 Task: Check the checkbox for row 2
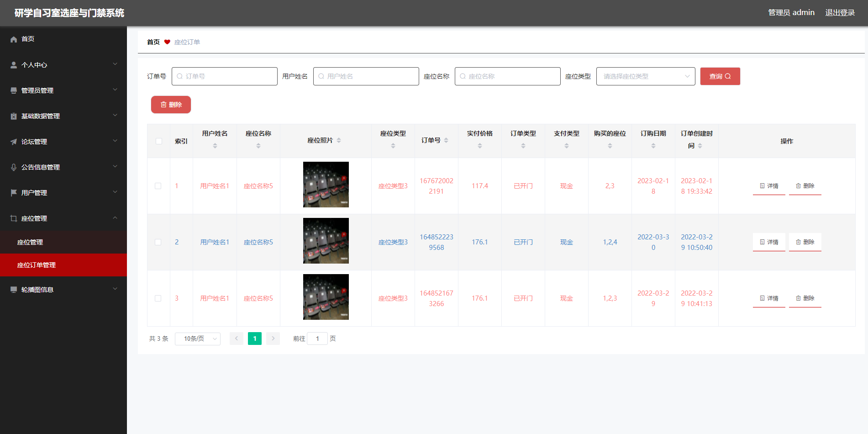click(x=158, y=242)
